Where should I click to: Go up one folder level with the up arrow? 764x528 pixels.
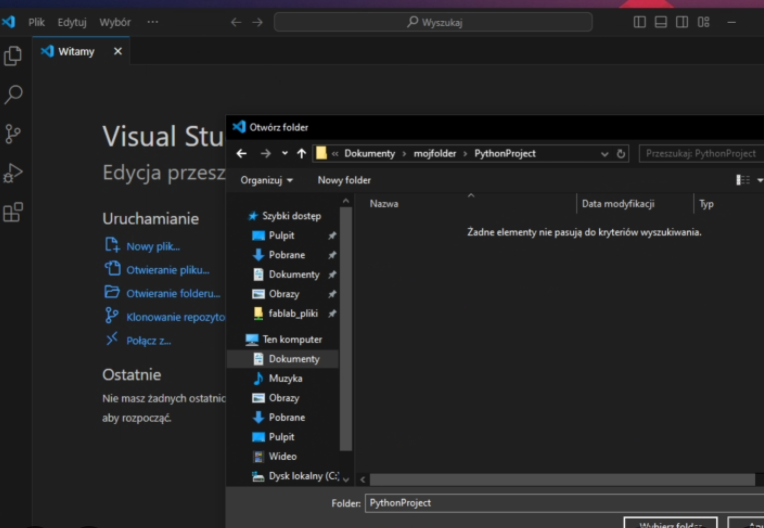tap(302, 153)
